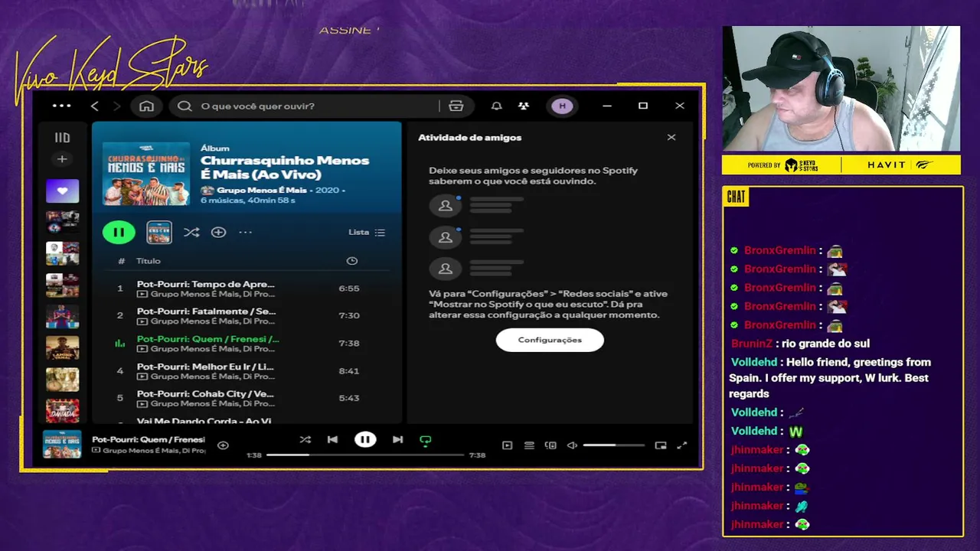Open the Browse icon next to search field
The width and height of the screenshot is (980, 551).
(x=456, y=106)
